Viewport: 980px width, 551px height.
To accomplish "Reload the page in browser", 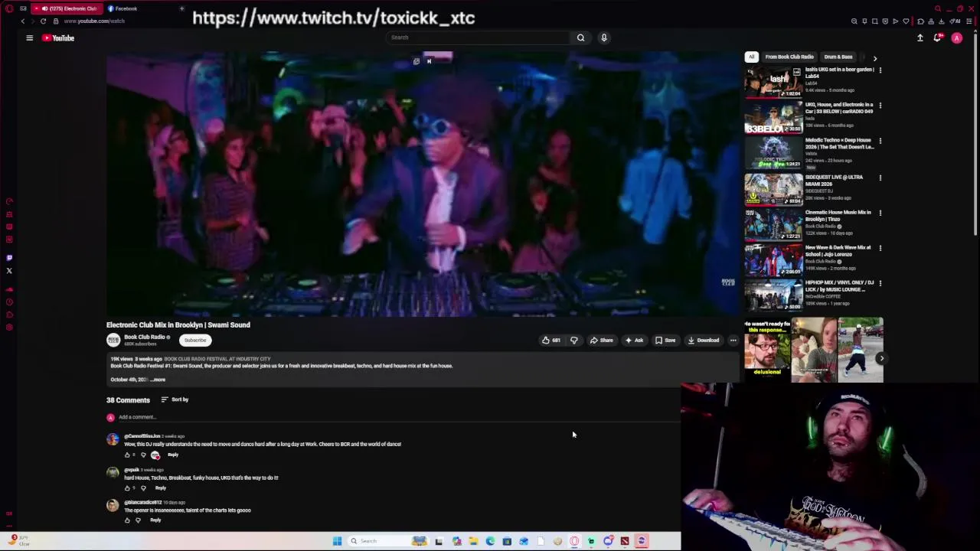I will (43, 21).
